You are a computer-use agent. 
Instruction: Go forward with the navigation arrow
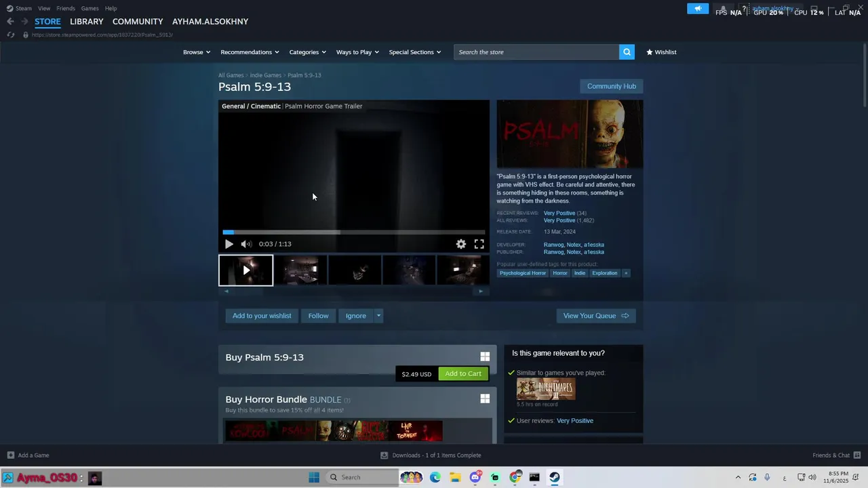24,22
